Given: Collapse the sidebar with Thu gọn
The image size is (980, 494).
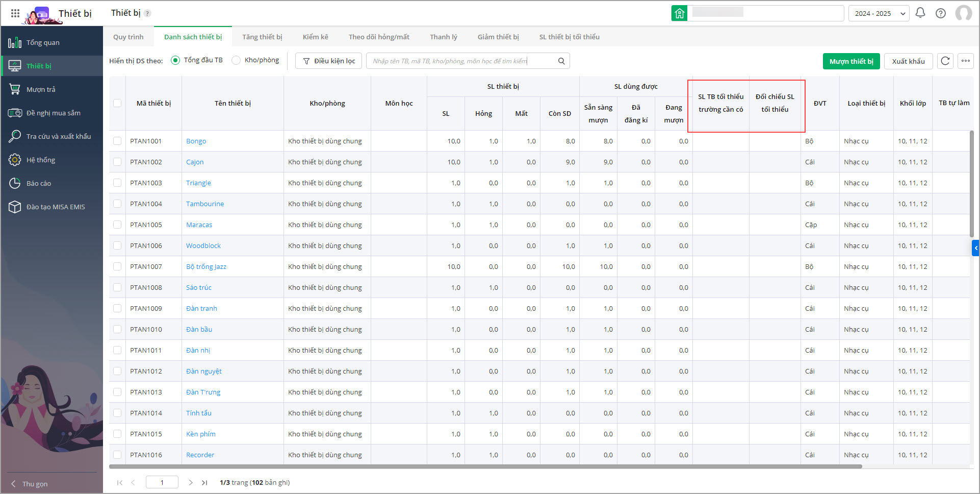Looking at the screenshot, I should tap(30, 484).
